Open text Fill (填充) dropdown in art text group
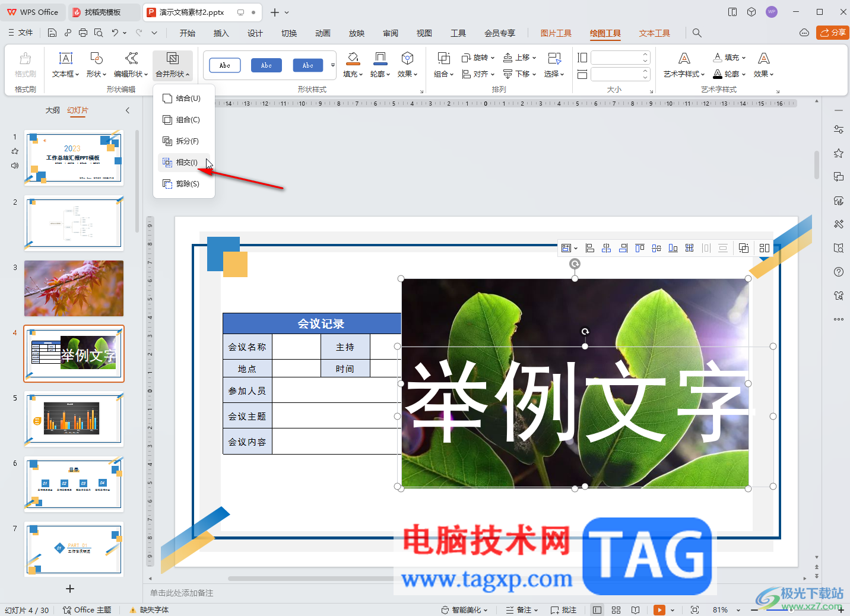 730,58
